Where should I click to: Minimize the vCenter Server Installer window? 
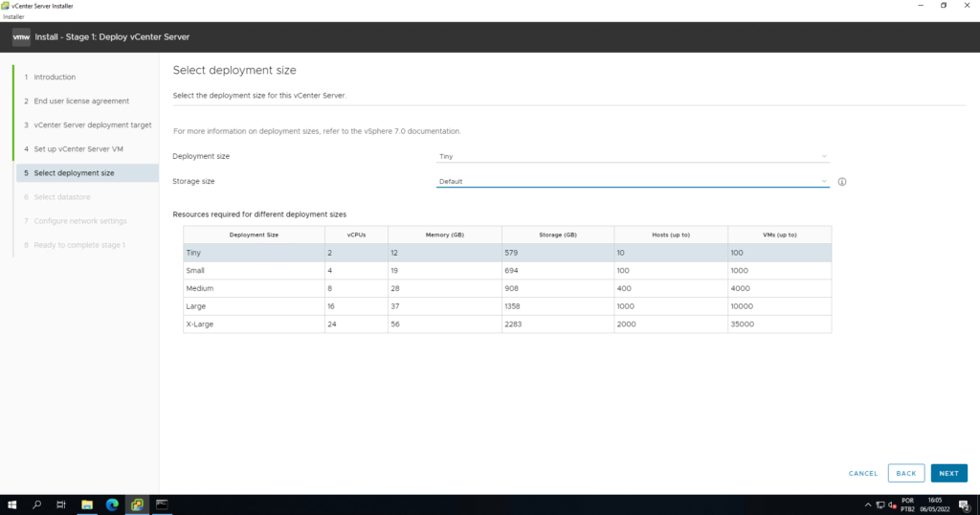coord(921,6)
